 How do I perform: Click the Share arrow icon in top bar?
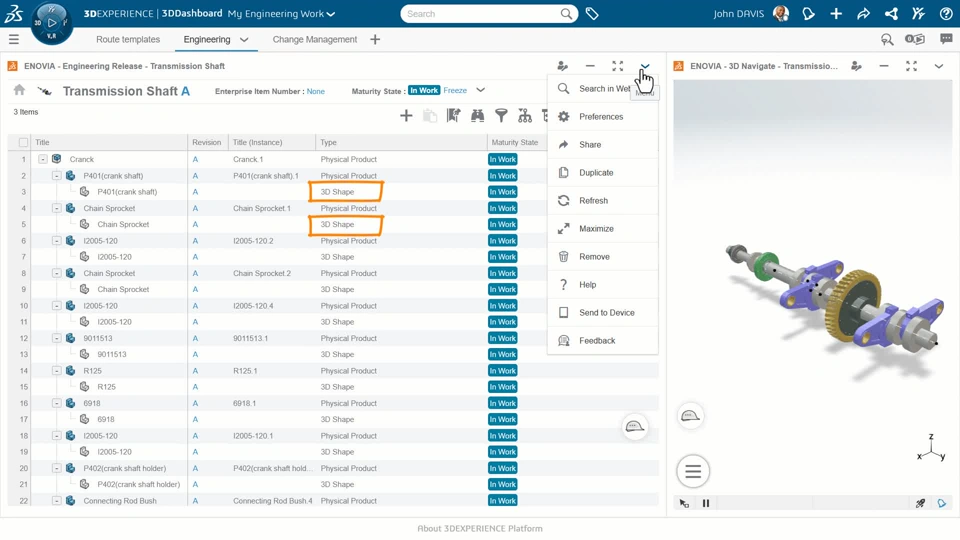pos(863,13)
